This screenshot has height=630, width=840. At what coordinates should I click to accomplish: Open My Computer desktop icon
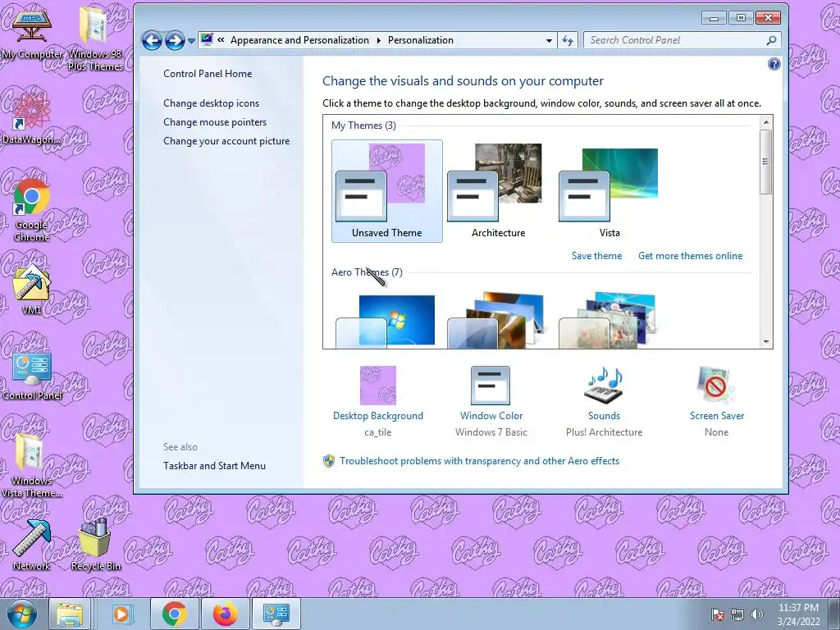point(32,33)
